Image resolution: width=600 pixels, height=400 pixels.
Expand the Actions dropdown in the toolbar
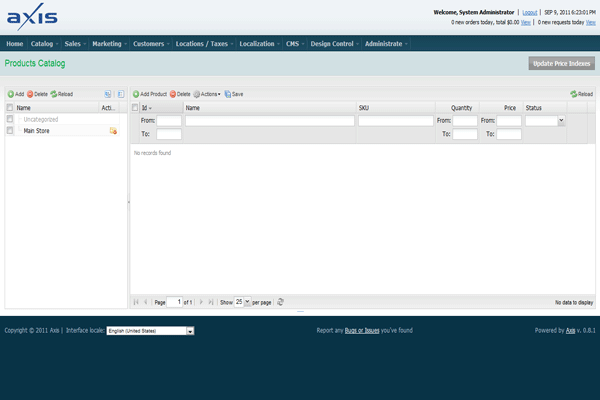click(x=207, y=94)
